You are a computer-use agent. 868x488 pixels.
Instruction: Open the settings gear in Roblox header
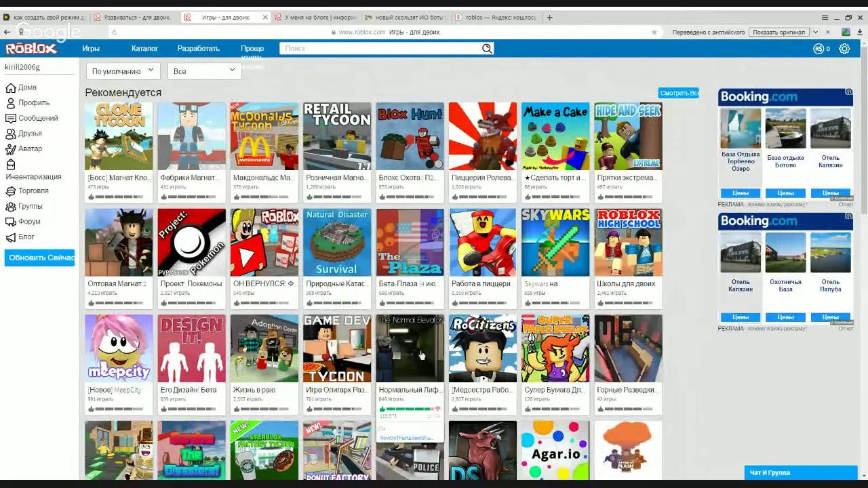click(x=844, y=49)
